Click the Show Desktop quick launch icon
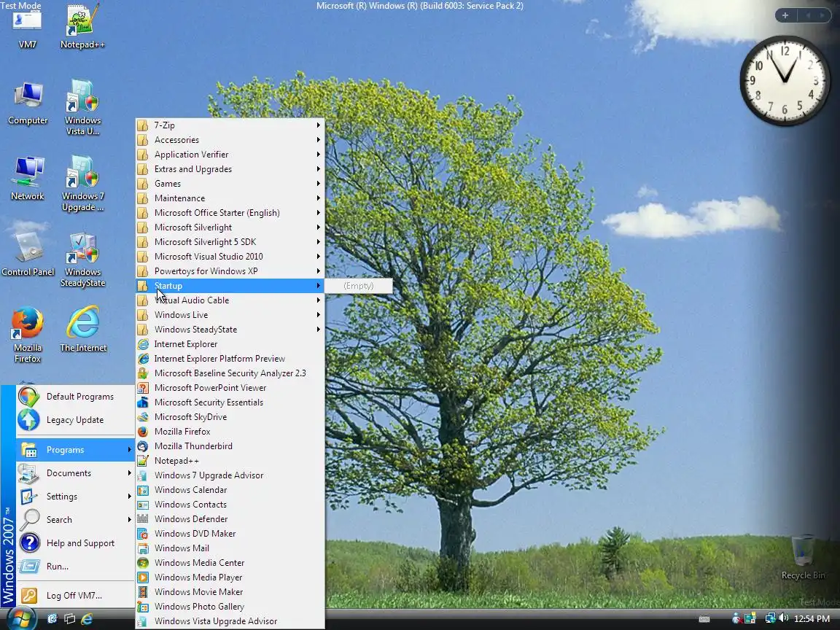The width and height of the screenshot is (840, 630). tap(52, 619)
